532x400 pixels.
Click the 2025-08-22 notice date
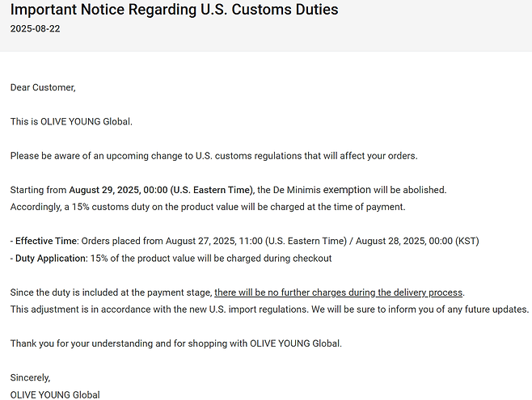point(35,29)
